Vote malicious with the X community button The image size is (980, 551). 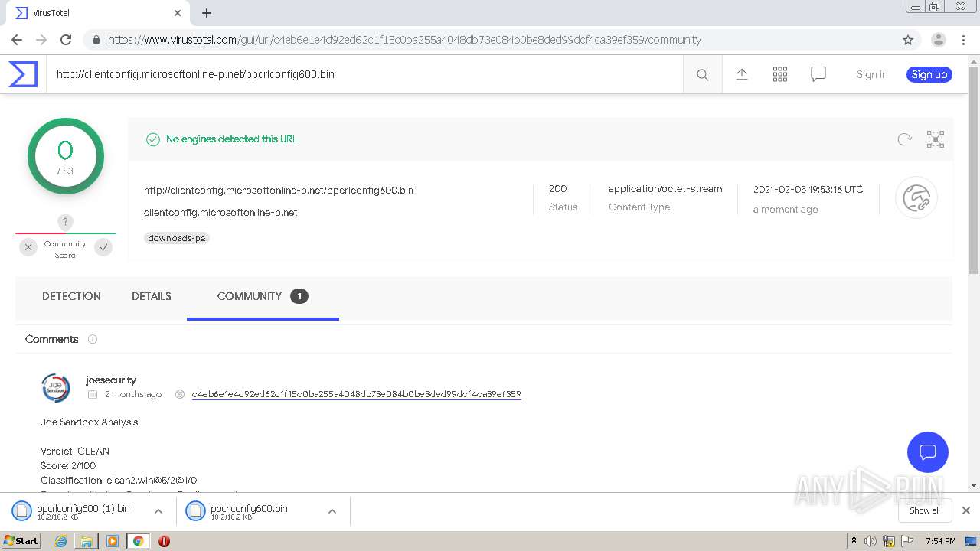pos(28,247)
